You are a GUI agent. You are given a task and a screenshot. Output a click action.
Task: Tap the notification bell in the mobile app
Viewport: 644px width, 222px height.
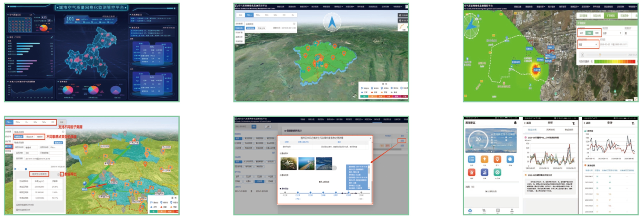click(515, 123)
